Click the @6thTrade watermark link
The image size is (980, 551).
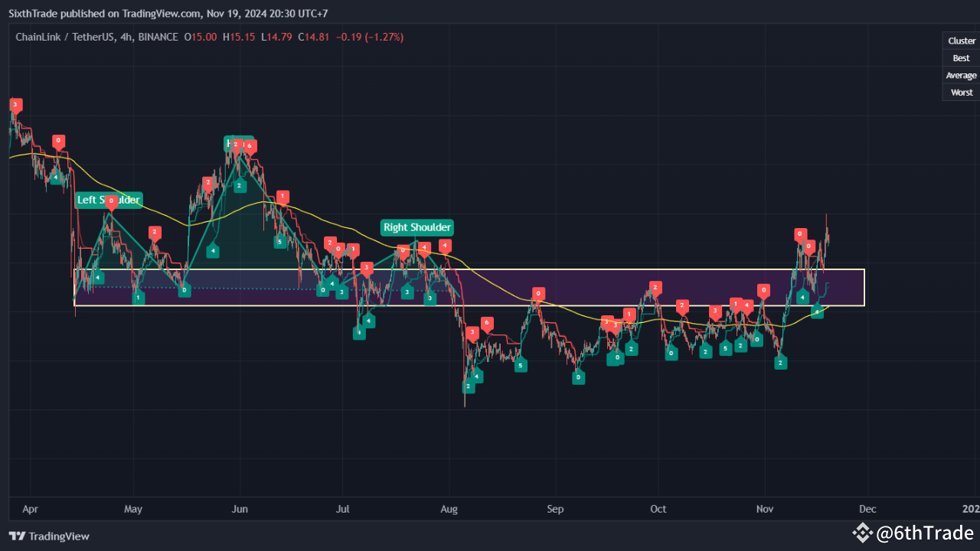[926, 533]
